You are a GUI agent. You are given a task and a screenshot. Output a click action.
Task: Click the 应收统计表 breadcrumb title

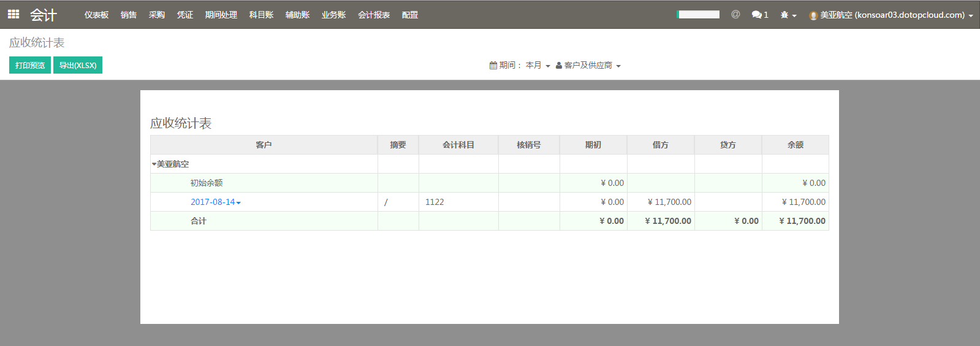(37, 42)
